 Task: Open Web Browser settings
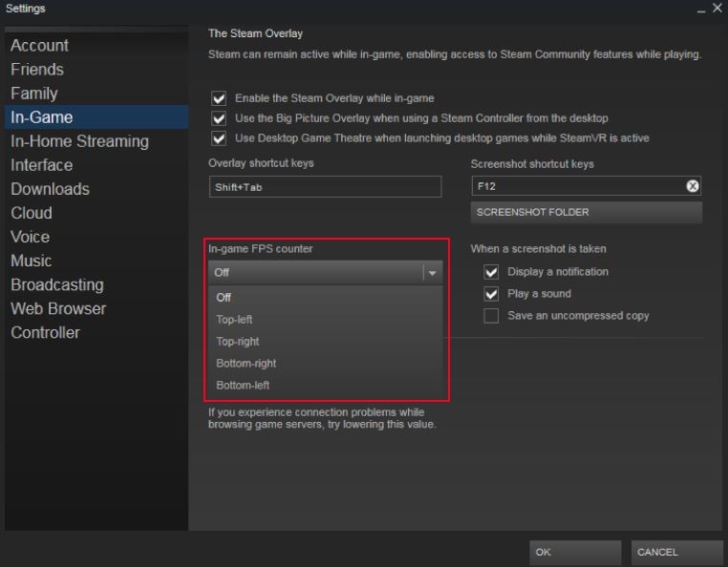(96, 308)
